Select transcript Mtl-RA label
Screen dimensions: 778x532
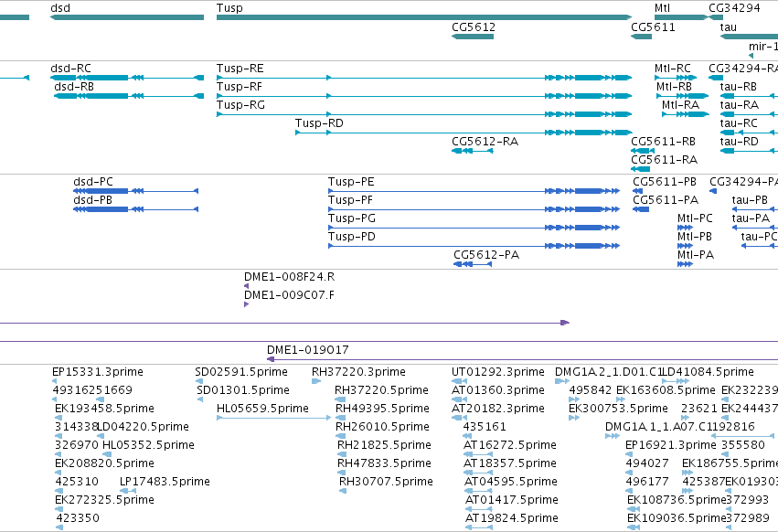point(681,105)
